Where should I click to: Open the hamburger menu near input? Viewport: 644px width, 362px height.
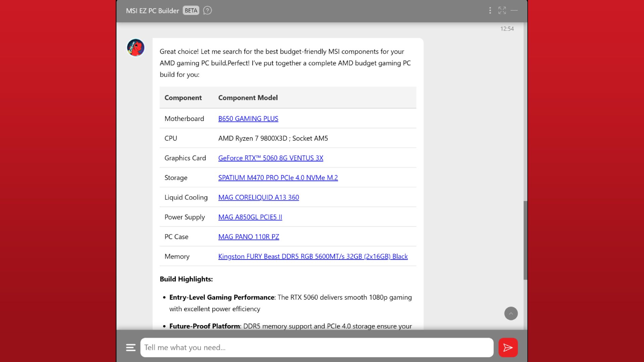point(131,348)
